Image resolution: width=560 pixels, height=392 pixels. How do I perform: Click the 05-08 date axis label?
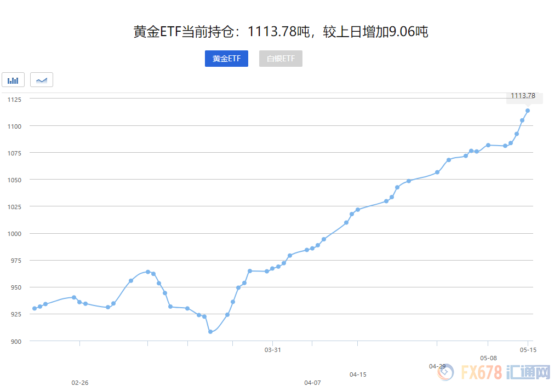488,358
